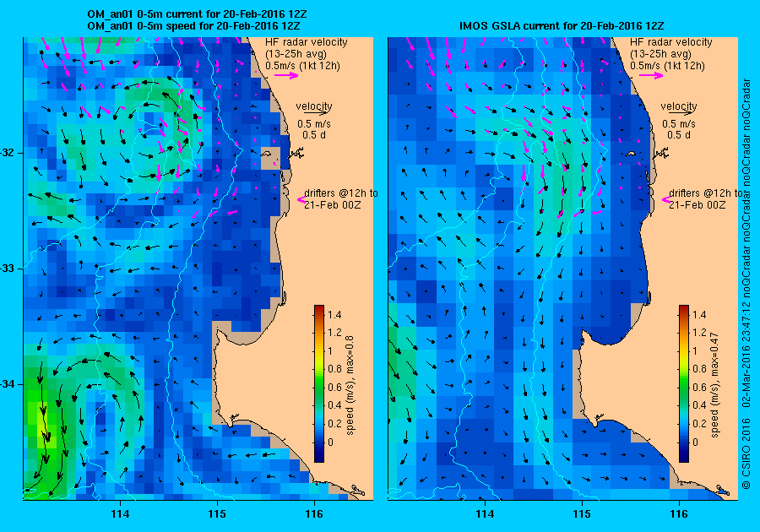Click the 1 tick on right color bar
The height and width of the screenshot is (532, 760).
(695, 351)
